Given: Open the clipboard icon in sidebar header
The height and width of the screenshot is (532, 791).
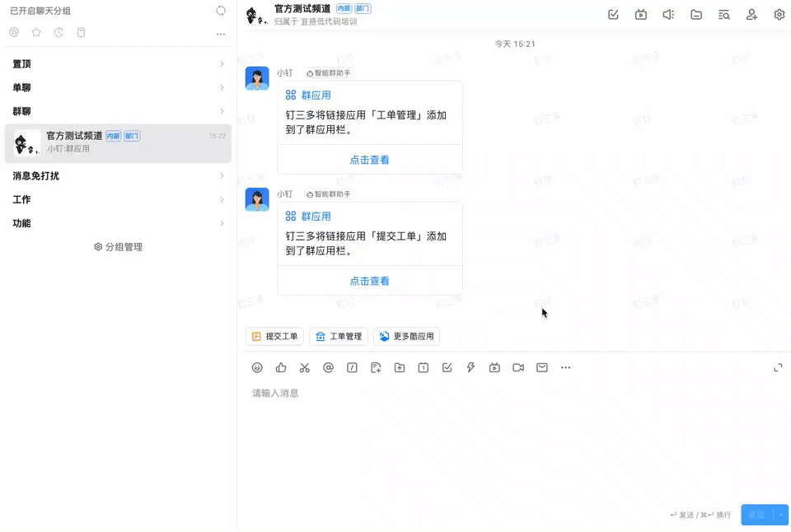Looking at the screenshot, I should pyautogui.click(x=81, y=32).
